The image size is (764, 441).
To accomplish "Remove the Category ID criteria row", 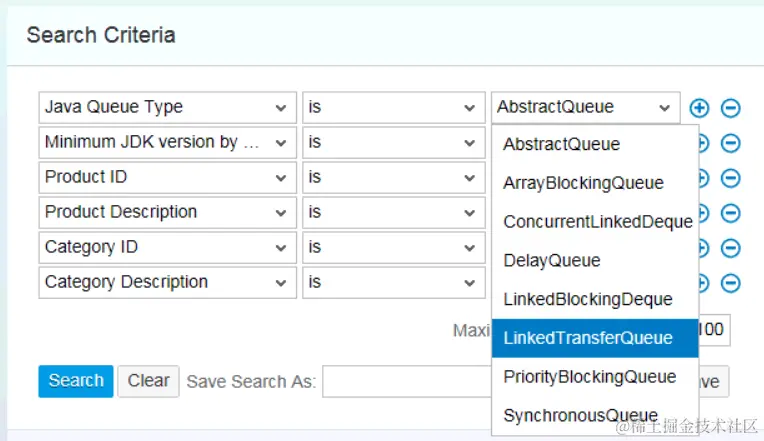I will [x=731, y=248].
